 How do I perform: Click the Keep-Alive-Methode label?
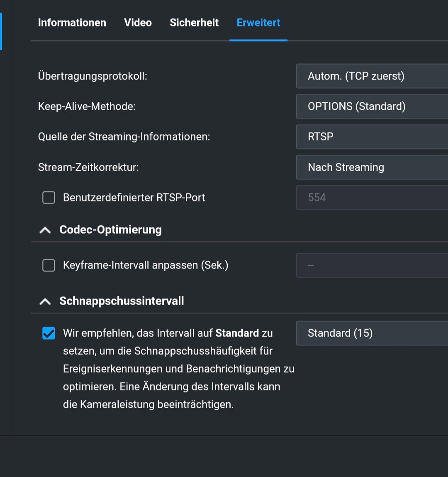[x=87, y=107]
